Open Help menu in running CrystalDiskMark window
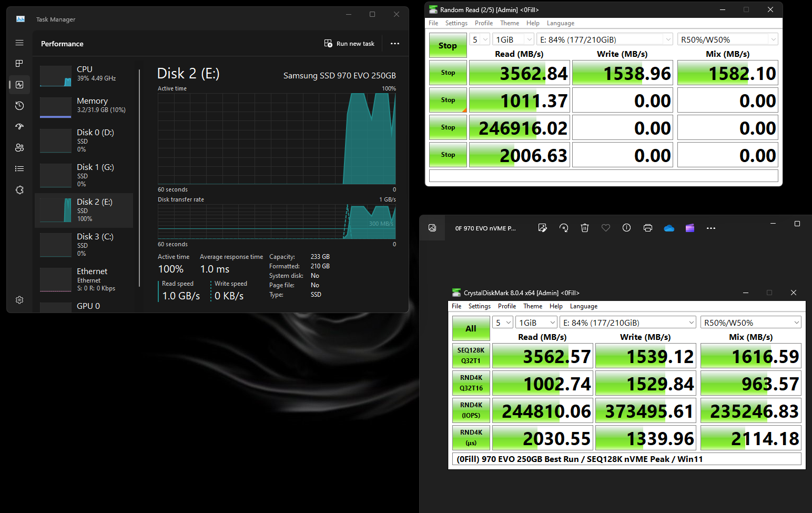This screenshot has width=812, height=513. 533,23
